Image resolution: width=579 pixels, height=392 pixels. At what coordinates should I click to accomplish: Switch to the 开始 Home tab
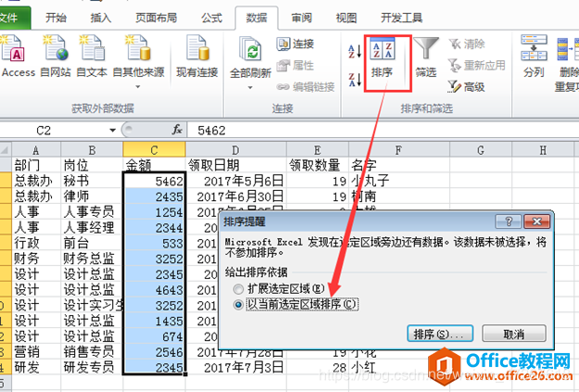(56, 18)
